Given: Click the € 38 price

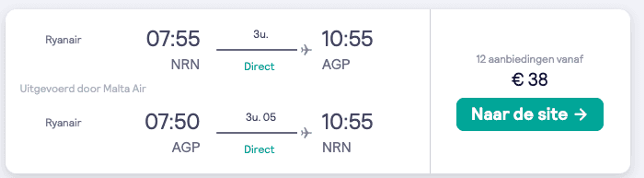Looking at the screenshot, I should tap(529, 80).
